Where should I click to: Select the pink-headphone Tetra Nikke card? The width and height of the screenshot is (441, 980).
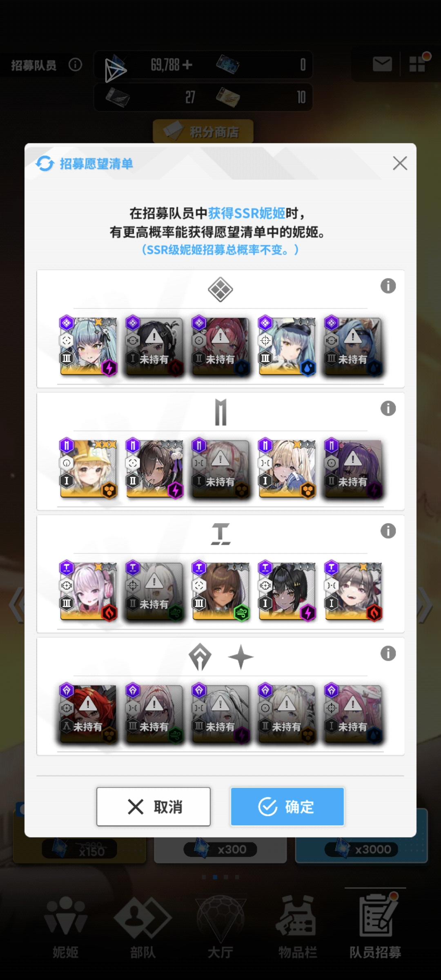click(89, 591)
